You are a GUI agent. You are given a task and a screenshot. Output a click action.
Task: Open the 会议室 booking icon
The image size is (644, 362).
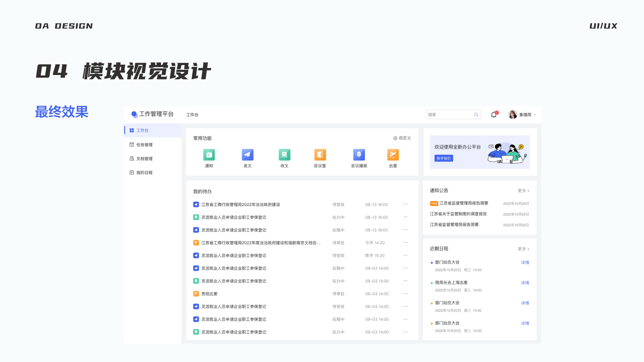[320, 155]
